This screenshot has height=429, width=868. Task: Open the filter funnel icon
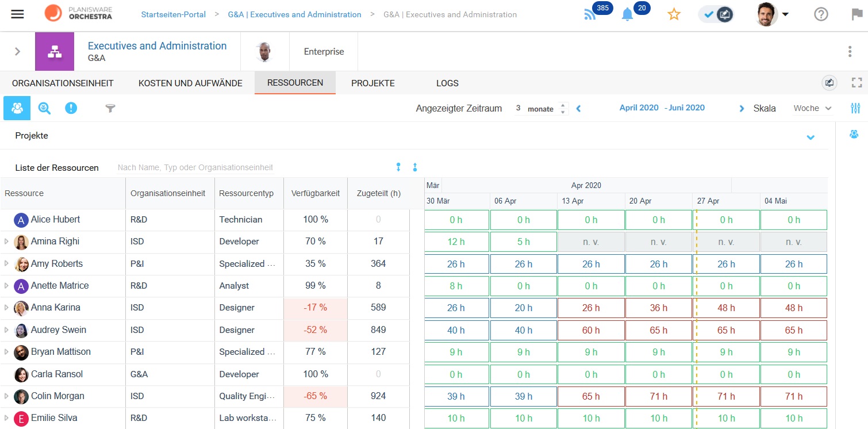pos(110,108)
